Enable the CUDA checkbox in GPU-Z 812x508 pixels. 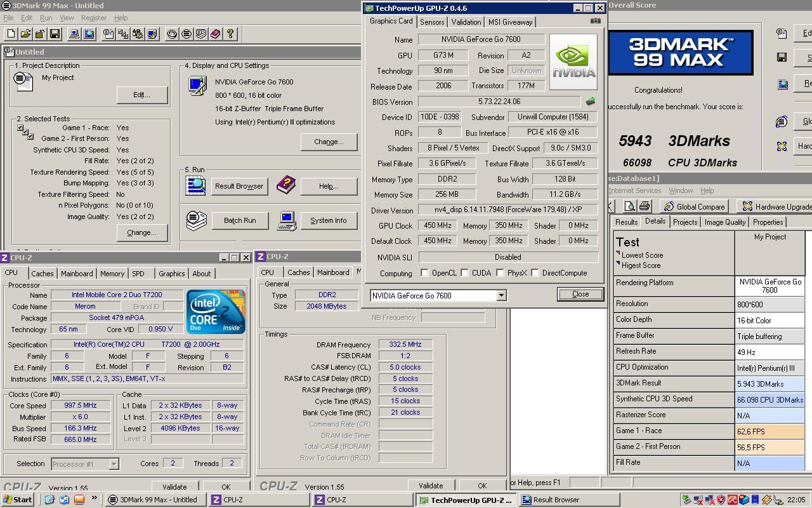tap(465, 273)
